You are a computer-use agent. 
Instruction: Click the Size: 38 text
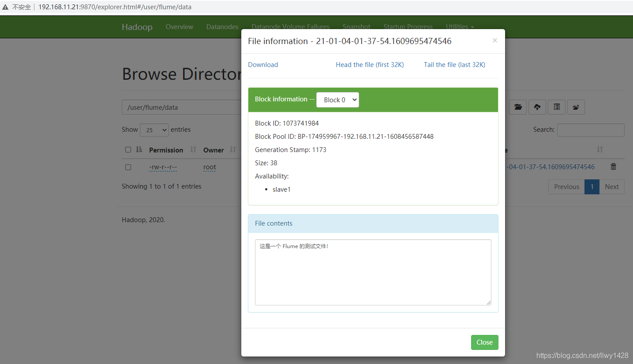[266, 163]
